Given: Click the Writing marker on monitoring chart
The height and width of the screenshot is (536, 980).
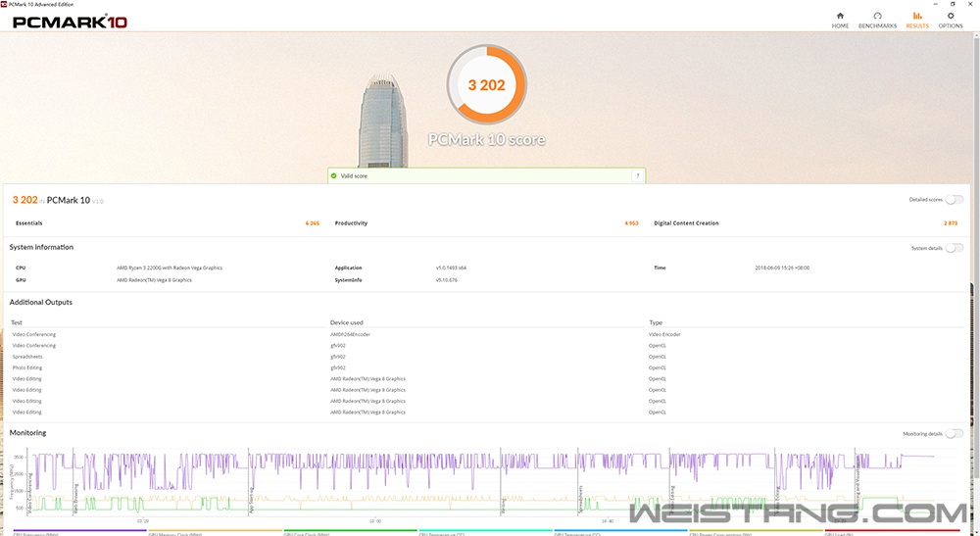Looking at the screenshot, I should (504, 506).
